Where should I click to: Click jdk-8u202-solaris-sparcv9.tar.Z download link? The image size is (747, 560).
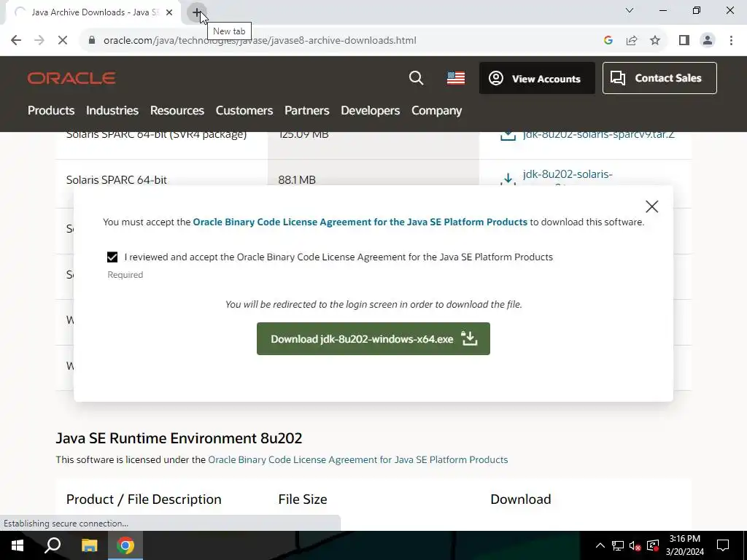598,135
